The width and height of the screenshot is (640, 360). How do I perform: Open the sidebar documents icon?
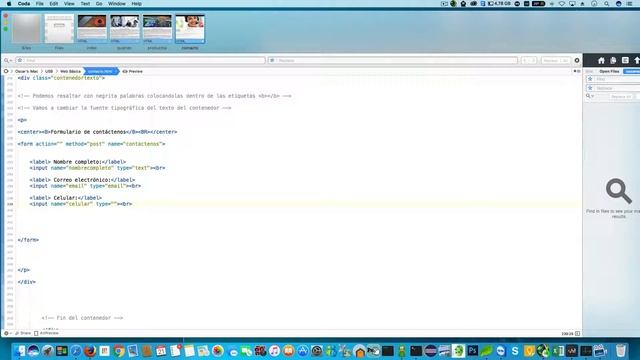click(613, 60)
